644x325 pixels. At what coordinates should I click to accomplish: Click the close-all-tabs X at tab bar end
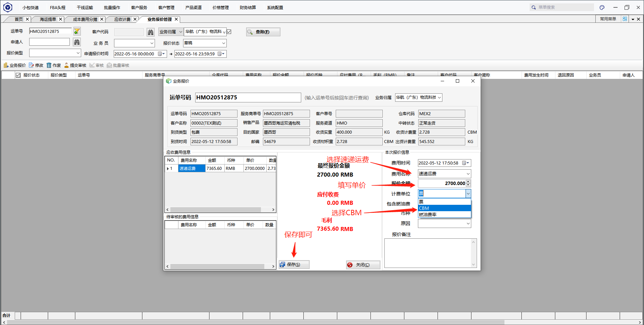click(639, 19)
